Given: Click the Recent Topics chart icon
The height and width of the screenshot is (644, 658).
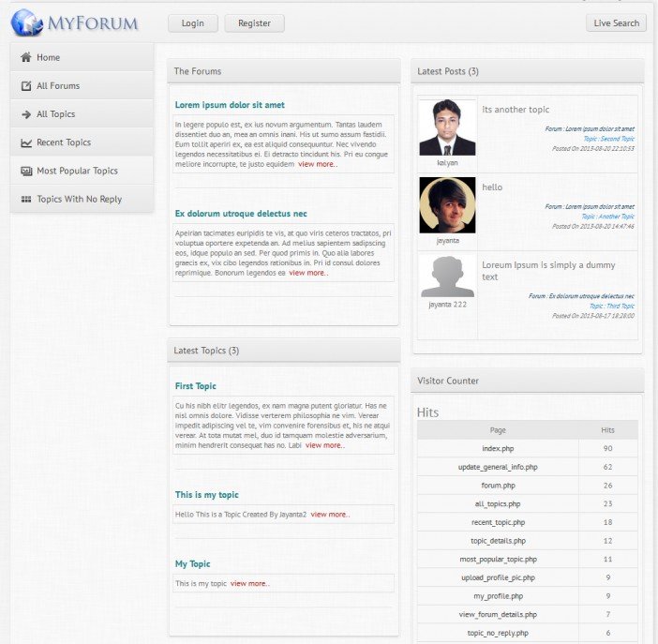Looking at the screenshot, I should [25, 143].
